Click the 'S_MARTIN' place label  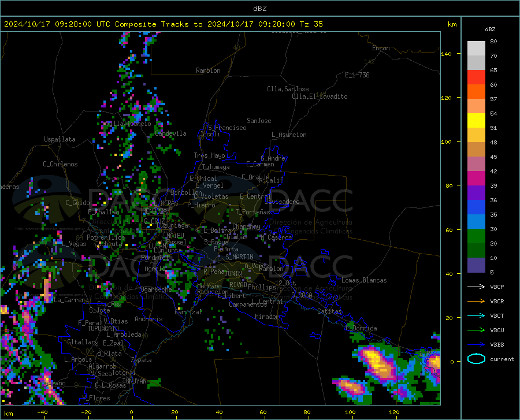point(239,257)
